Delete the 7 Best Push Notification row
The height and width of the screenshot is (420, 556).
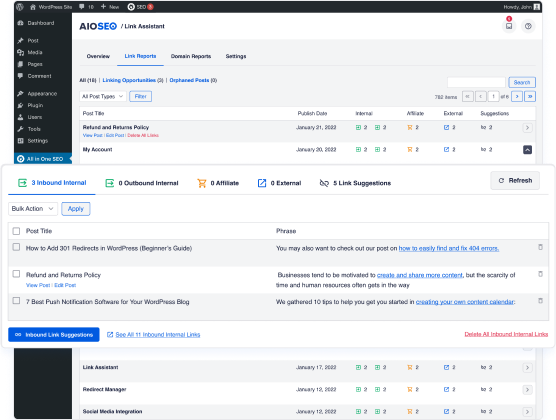[x=540, y=301]
